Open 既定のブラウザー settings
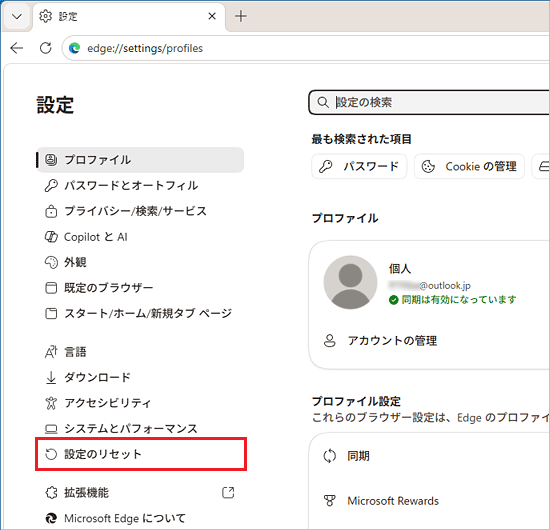This screenshot has height=530, width=550. 140,288
